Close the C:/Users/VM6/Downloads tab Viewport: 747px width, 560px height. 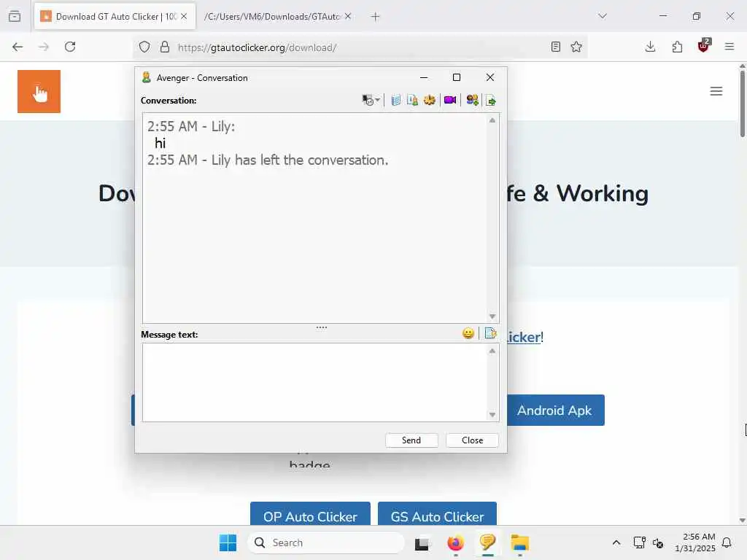(348, 16)
